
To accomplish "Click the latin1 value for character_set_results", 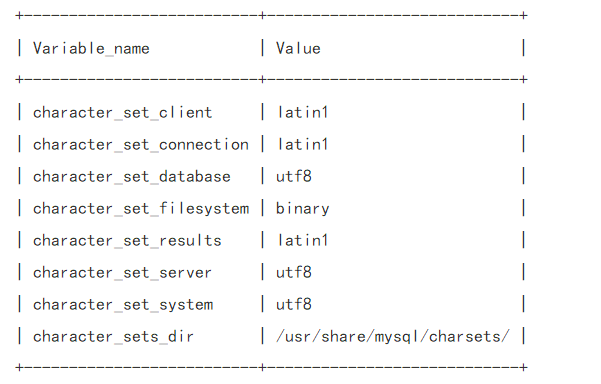I will coord(302,241).
